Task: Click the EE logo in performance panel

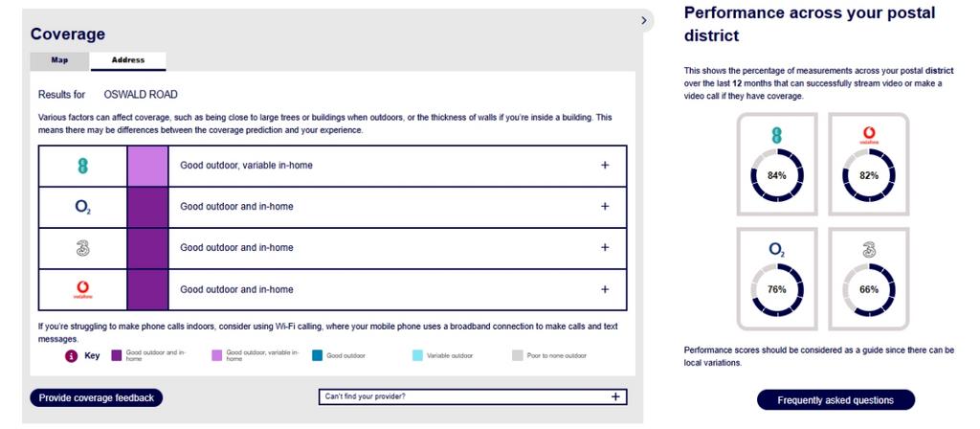Action: [x=777, y=134]
